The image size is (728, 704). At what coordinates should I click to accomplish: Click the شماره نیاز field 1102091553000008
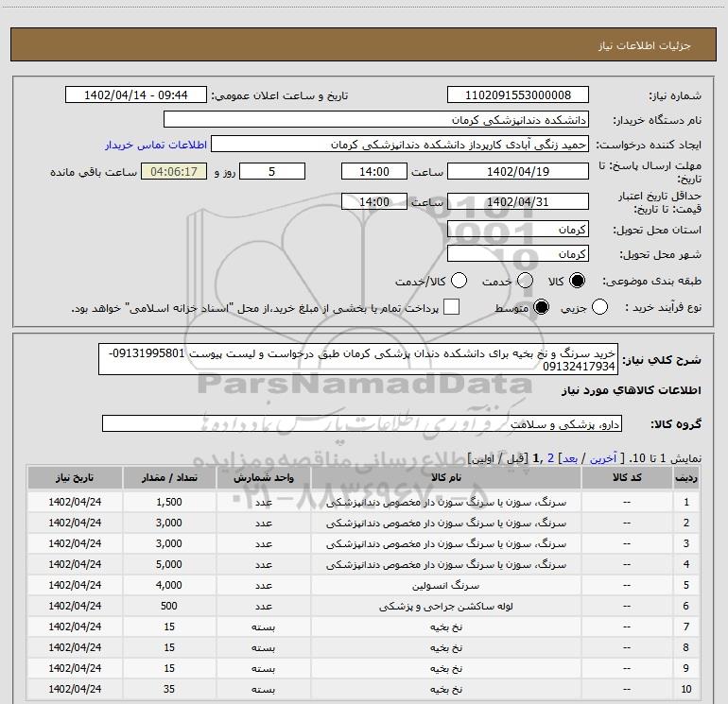(x=518, y=95)
